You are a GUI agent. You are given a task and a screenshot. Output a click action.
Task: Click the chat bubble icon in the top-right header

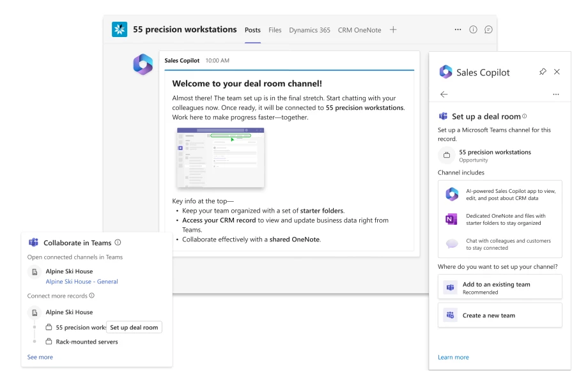click(488, 29)
